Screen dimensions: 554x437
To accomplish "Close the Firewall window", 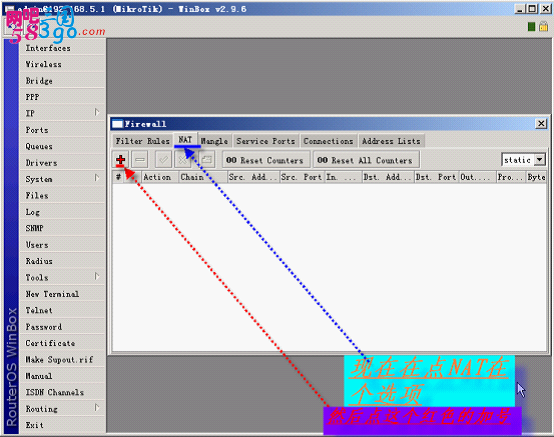I will tap(541, 124).
